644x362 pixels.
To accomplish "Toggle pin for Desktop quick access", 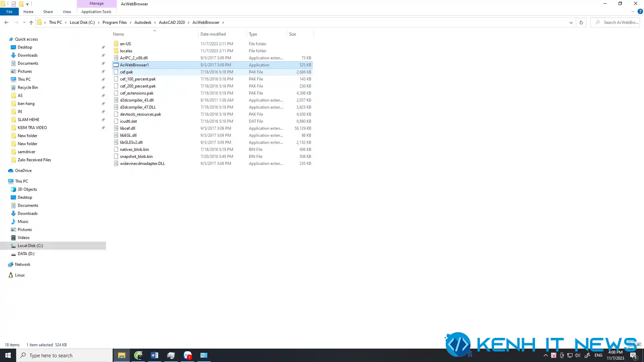I will (103, 47).
